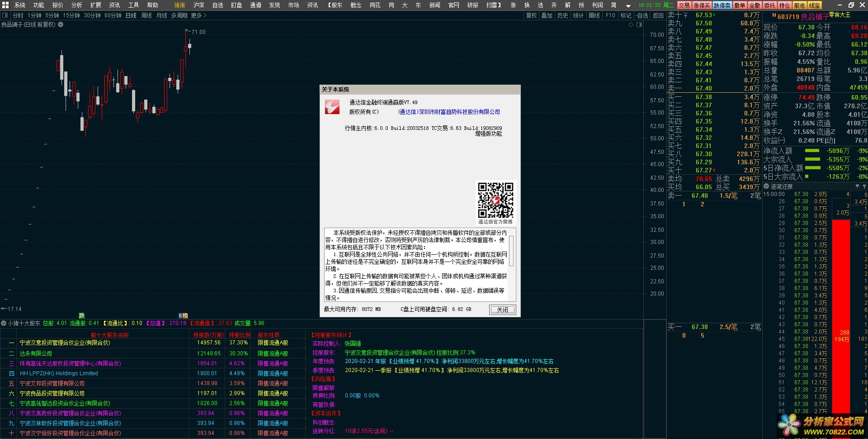Click the license text scrollbar in dialog
Viewport: 868px width, 439px height.
pos(511,251)
